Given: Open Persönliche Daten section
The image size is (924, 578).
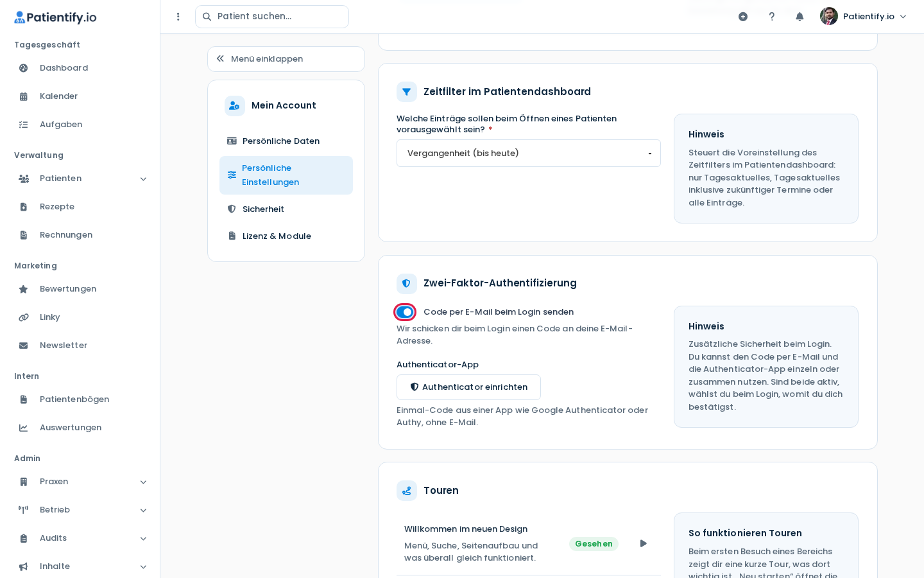Looking at the screenshot, I should (286, 141).
